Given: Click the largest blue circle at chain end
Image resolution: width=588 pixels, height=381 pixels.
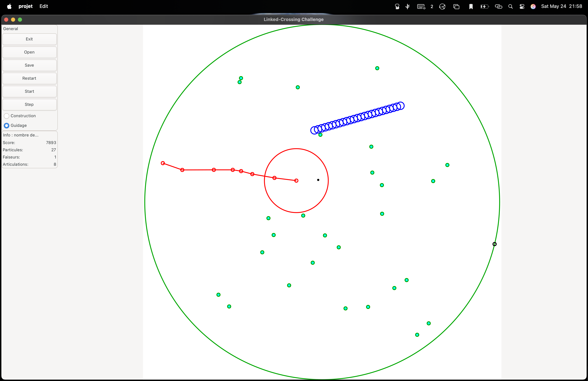Looking at the screenshot, I should click(x=400, y=106).
